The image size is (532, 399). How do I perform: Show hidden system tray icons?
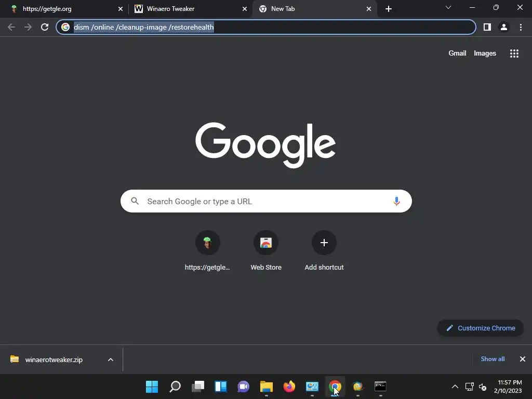click(x=455, y=387)
